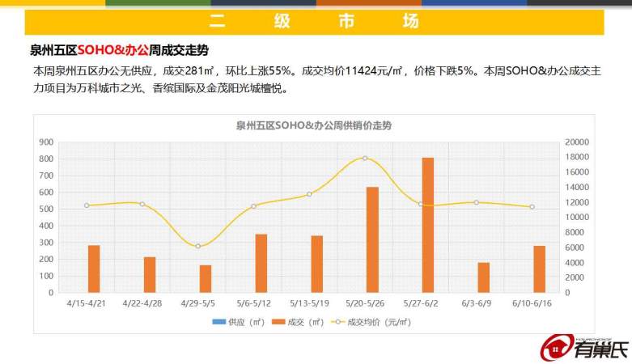This screenshot has width=632, height=364.
Task: Click the x-axis label 6/10-6/16
Action: [532, 303]
